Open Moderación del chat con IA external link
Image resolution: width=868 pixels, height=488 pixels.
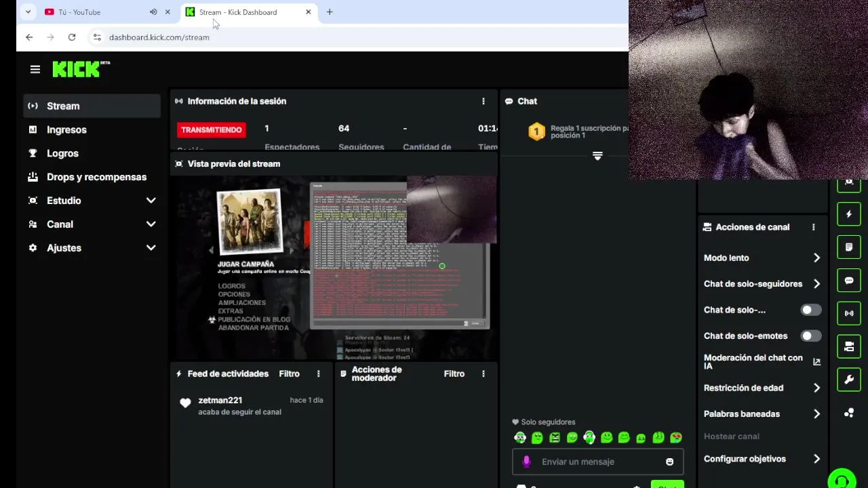tap(816, 362)
